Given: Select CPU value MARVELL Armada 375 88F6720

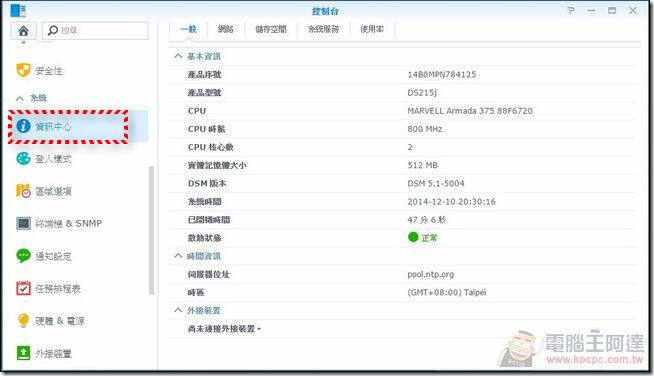Looking at the screenshot, I should [470, 111].
